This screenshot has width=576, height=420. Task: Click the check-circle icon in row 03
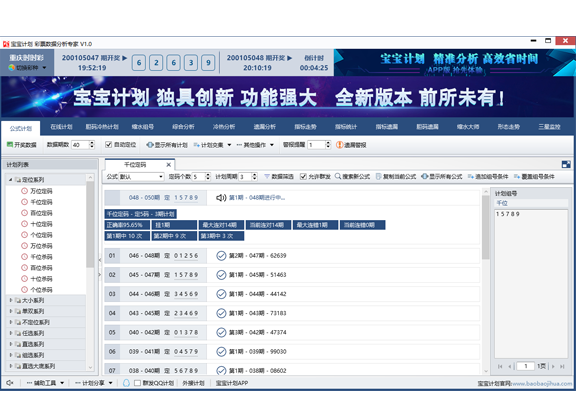pos(221,294)
